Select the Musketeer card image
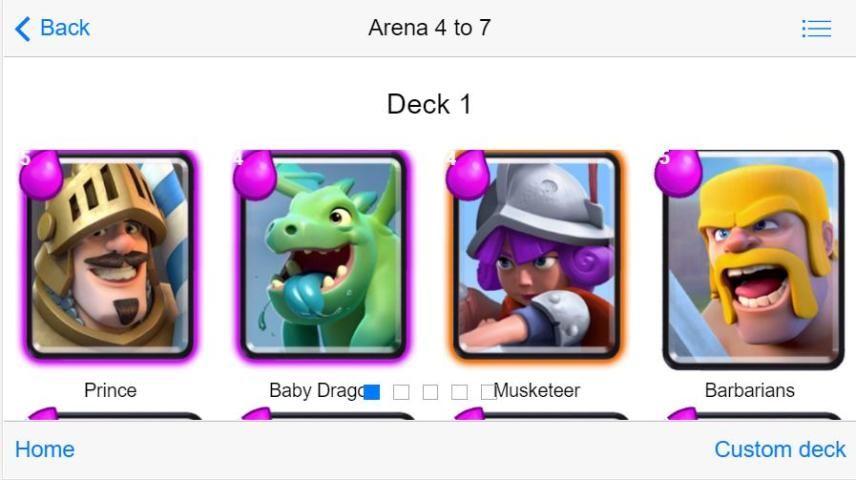Viewport: 856px width, 480px height. (537, 255)
